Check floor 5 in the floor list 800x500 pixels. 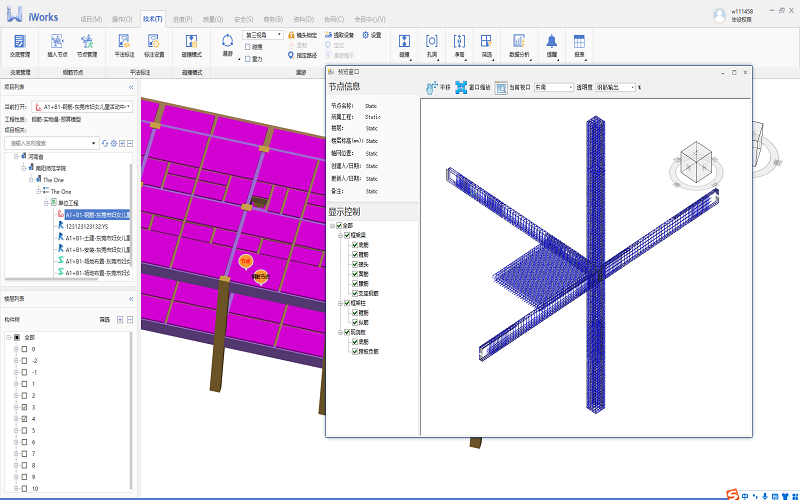24,431
